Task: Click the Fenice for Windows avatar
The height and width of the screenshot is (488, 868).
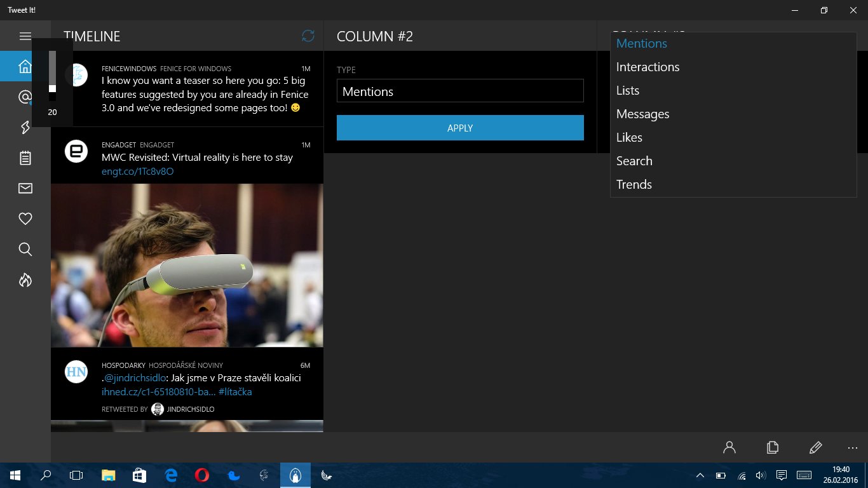Action: click(x=76, y=75)
